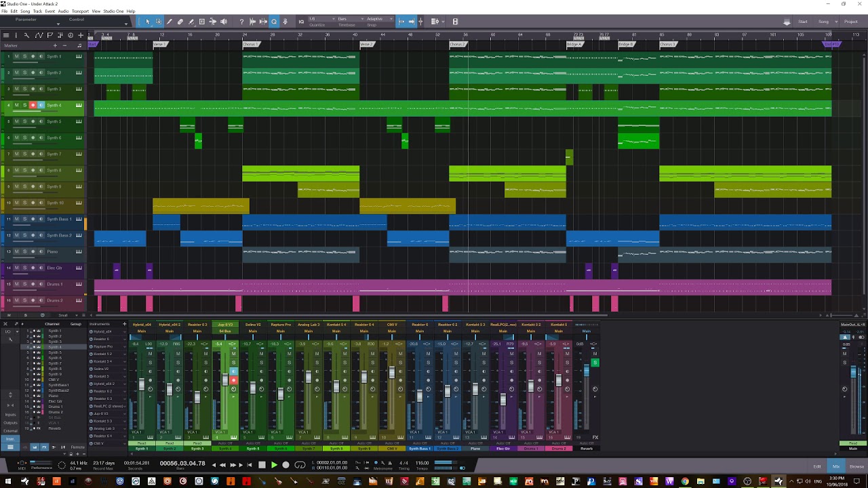Click the Synth 4 channel volume fader
Viewport: 868px width, 488px height.
click(225, 380)
